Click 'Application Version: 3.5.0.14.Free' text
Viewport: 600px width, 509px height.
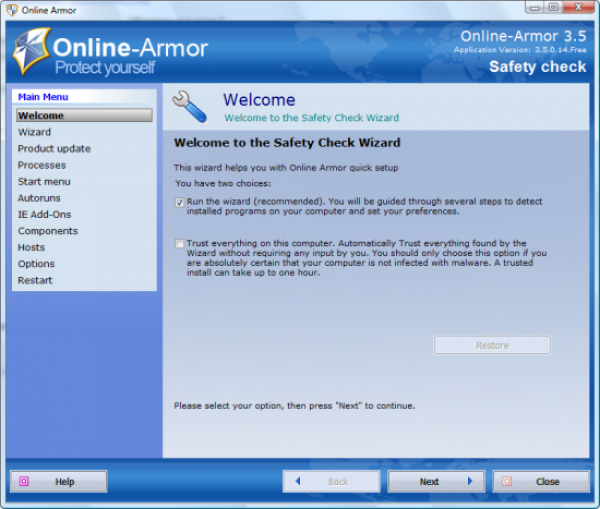pos(520,50)
